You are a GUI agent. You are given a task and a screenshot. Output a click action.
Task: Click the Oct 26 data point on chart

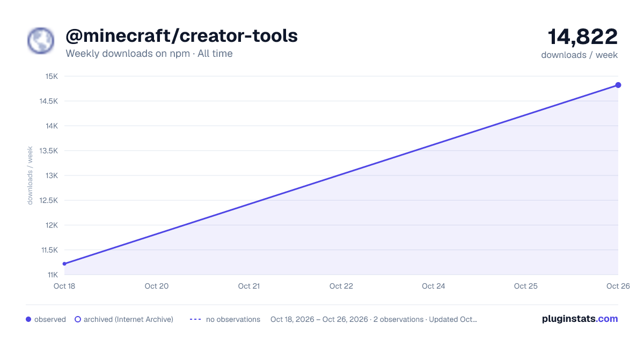coord(618,85)
